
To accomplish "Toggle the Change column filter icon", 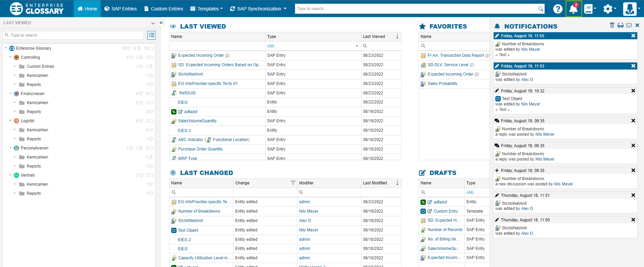I will click(293, 183).
